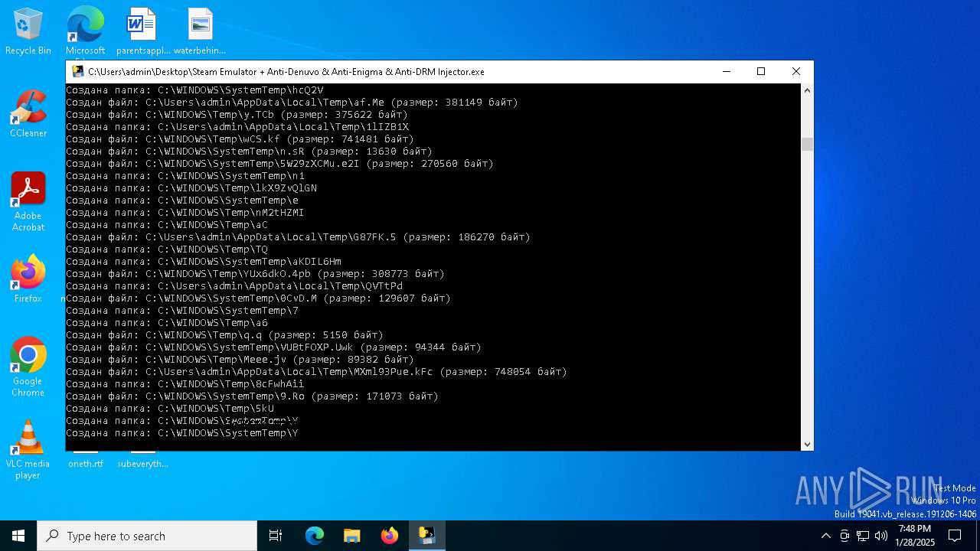Click the line with folder lkX9ZvQlGN
The height and width of the screenshot is (551, 980).
[191, 188]
